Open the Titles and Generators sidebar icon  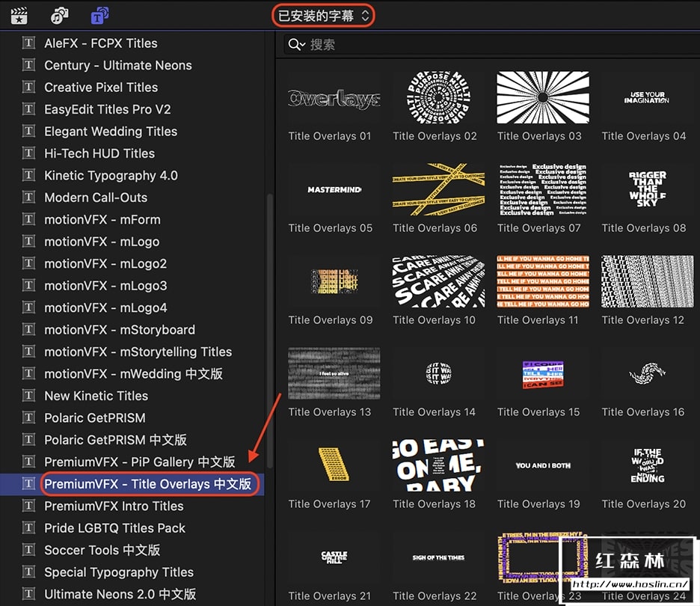[x=99, y=16]
